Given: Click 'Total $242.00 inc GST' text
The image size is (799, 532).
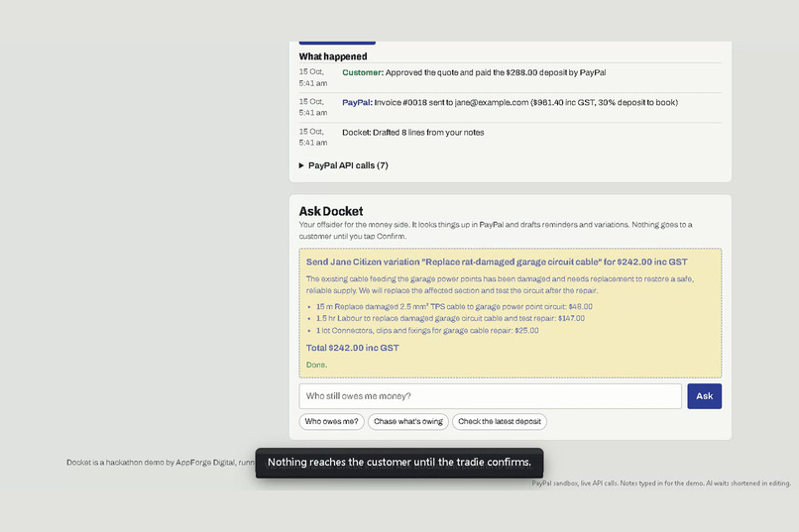Looking at the screenshot, I should point(353,348).
